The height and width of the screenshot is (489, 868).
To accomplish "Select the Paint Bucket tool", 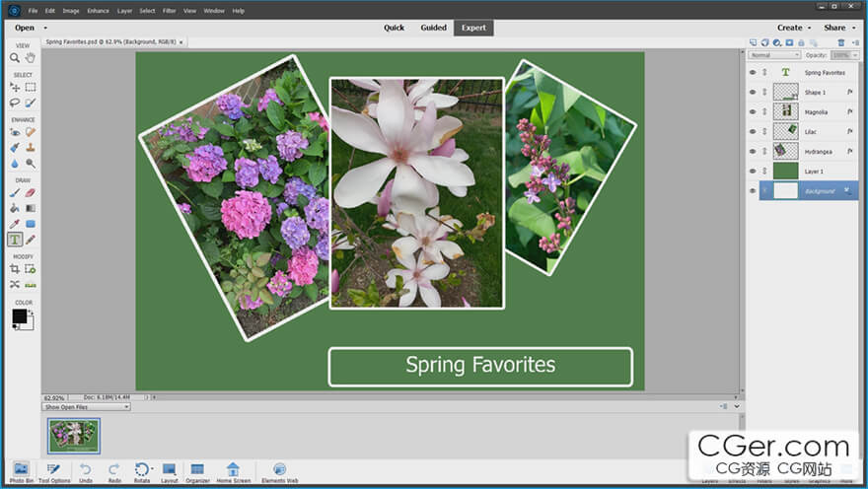I will coord(15,209).
